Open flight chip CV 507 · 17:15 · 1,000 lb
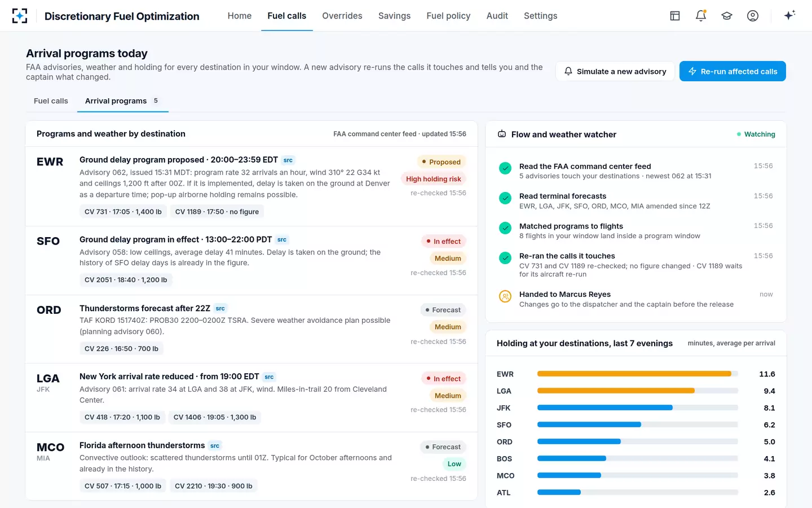Image resolution: width=812 pixels, height=508 pixels. 123,486
